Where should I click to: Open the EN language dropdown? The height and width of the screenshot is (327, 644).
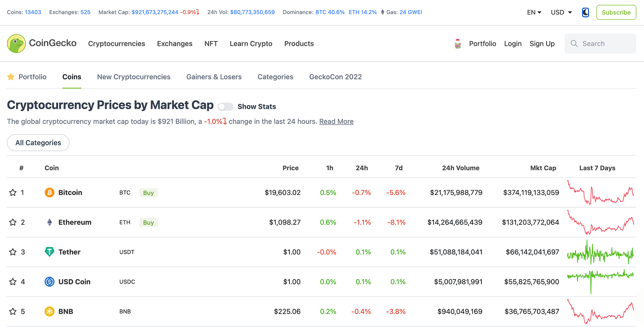click(534, 12)
